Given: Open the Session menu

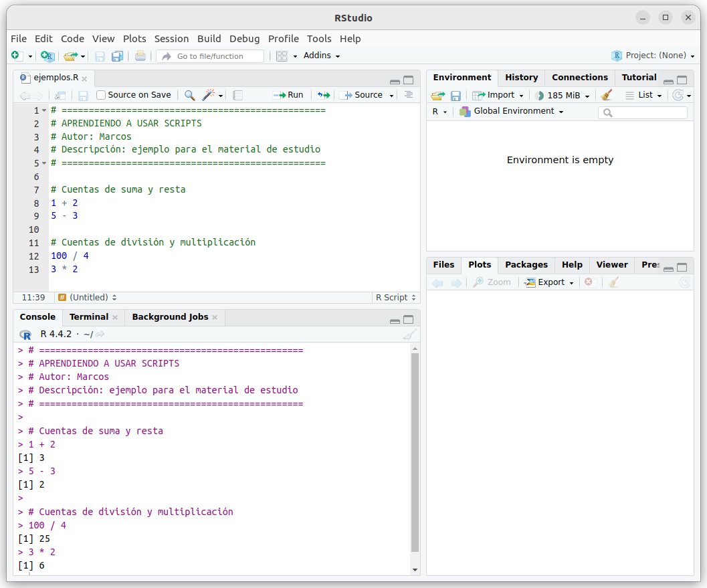Looking at the screenshot, I should 171,39.
